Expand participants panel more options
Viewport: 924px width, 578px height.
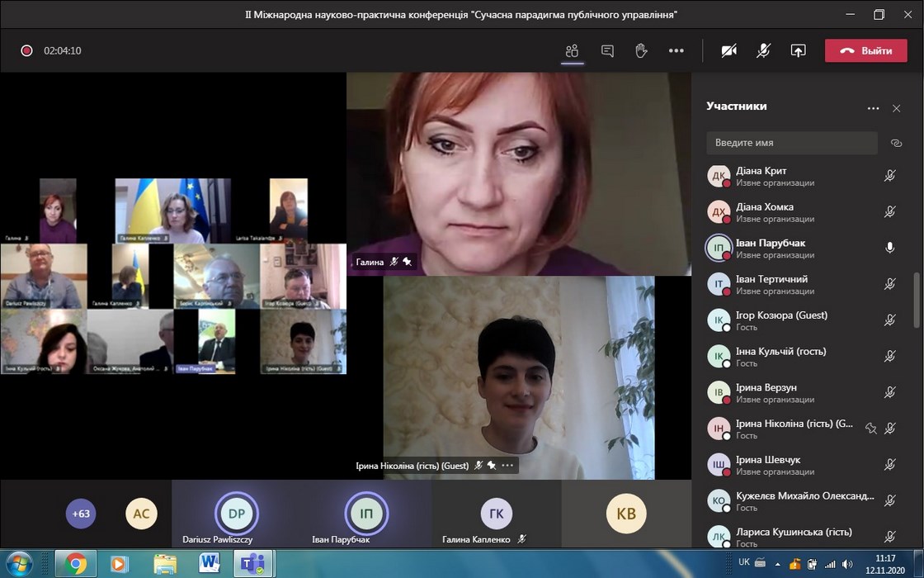click(x=873, y=108)
